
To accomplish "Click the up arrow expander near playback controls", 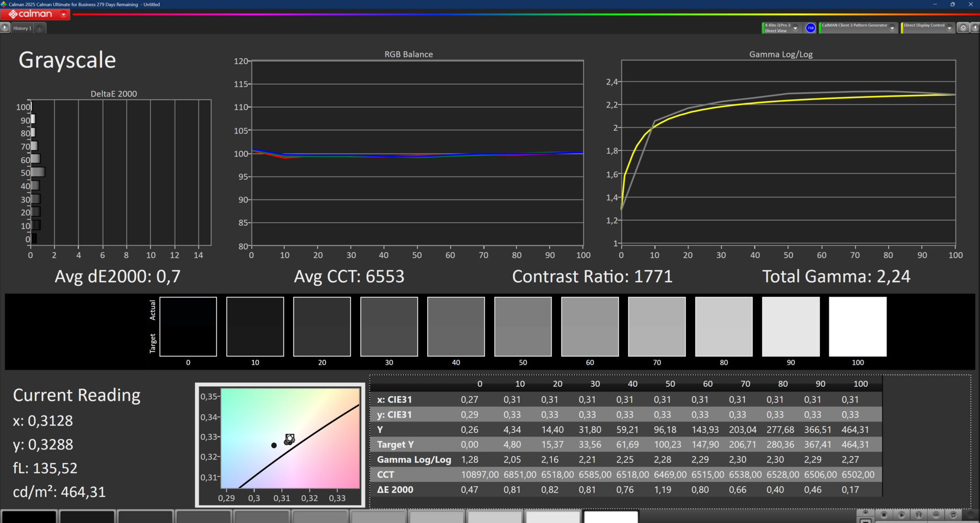I will [865, 512].
